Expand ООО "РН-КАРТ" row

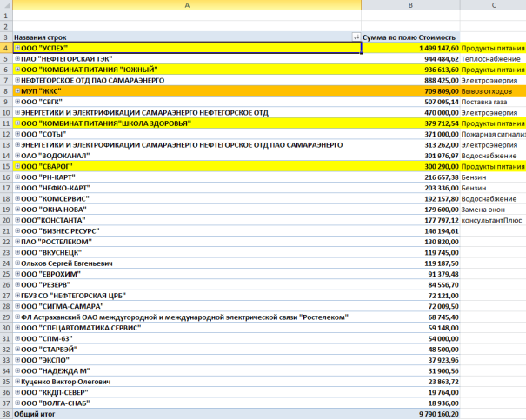click(17, 177)
